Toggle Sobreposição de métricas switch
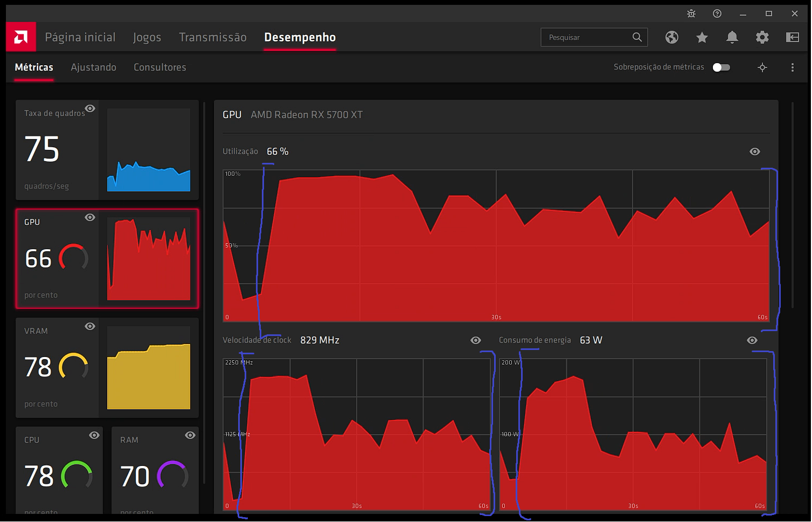The width and height of the screenshot is (812, 522). (721, 67)
